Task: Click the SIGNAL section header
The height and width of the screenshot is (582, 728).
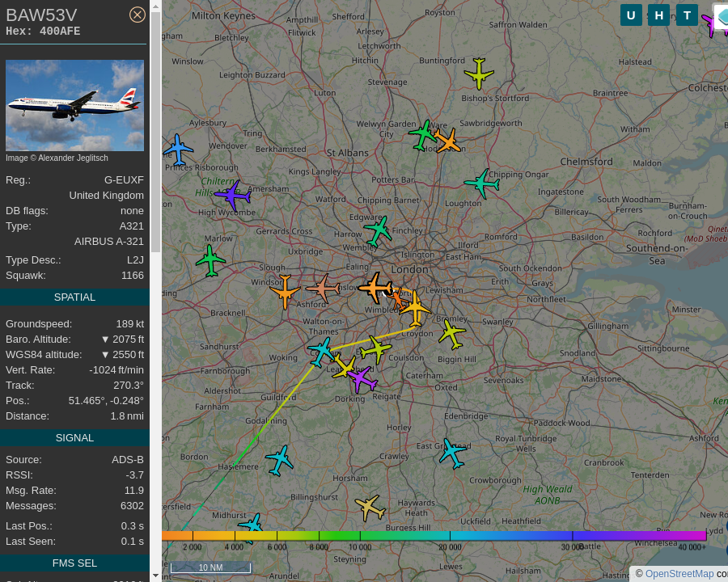Action: [74, 437]
